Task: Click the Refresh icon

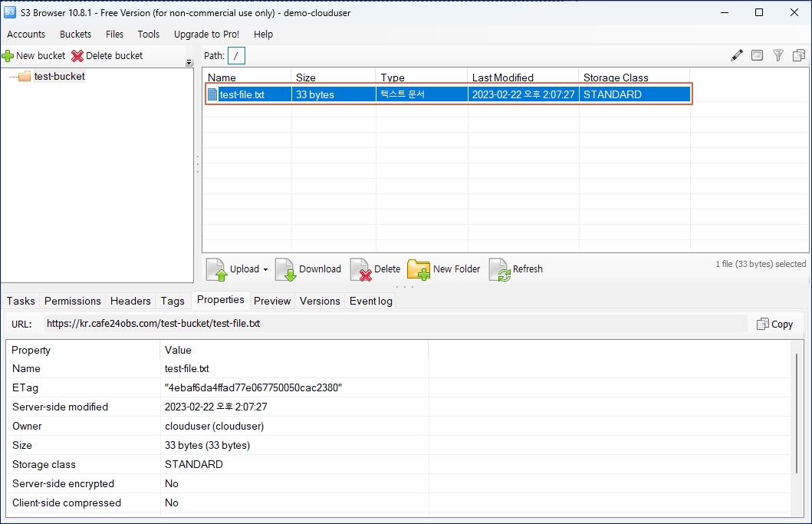Action: (x=499, y=269)
